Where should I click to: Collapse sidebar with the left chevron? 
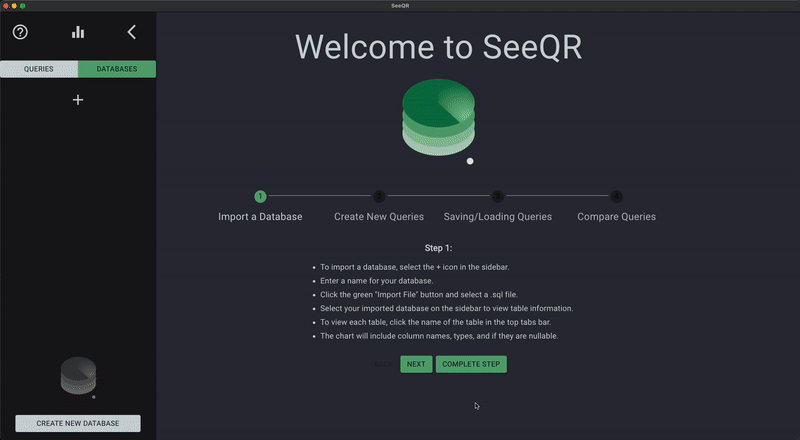point(132,32)
